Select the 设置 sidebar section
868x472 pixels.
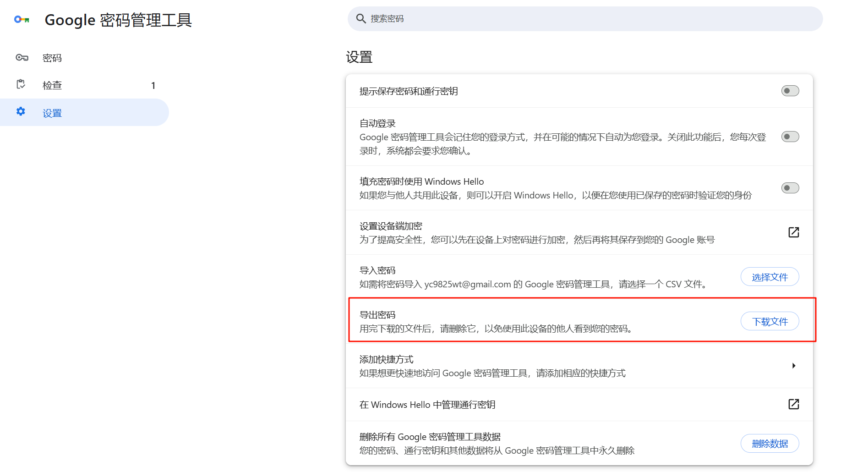coord(85,113)
